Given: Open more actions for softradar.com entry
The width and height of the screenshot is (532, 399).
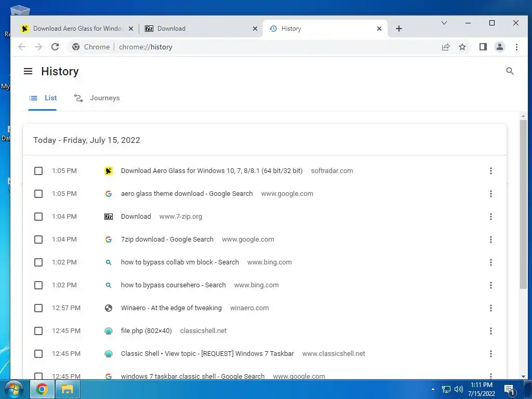Looking at the screenshot, I should pos(490,170).
